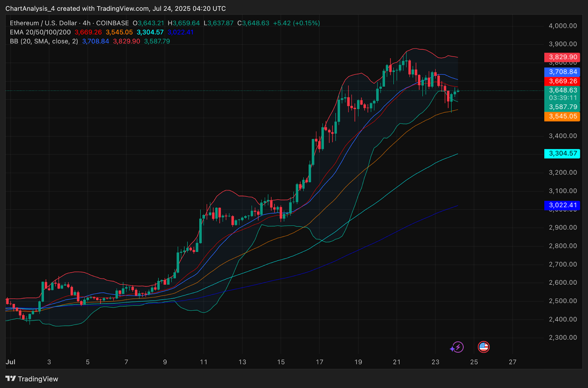588x388 pixels.
Task: Click the 11 date on the time axis
Action: [204, 362]
